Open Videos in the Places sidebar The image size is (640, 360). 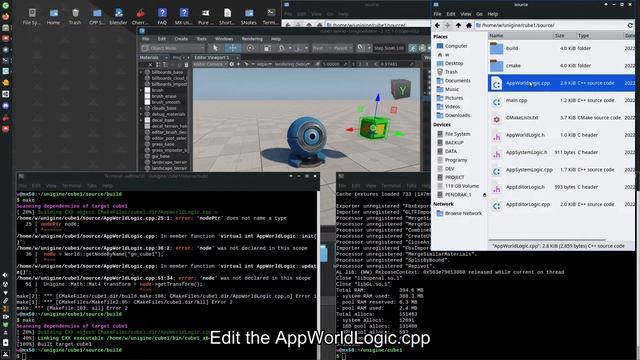pyautogui.click(x=448, y=107)
